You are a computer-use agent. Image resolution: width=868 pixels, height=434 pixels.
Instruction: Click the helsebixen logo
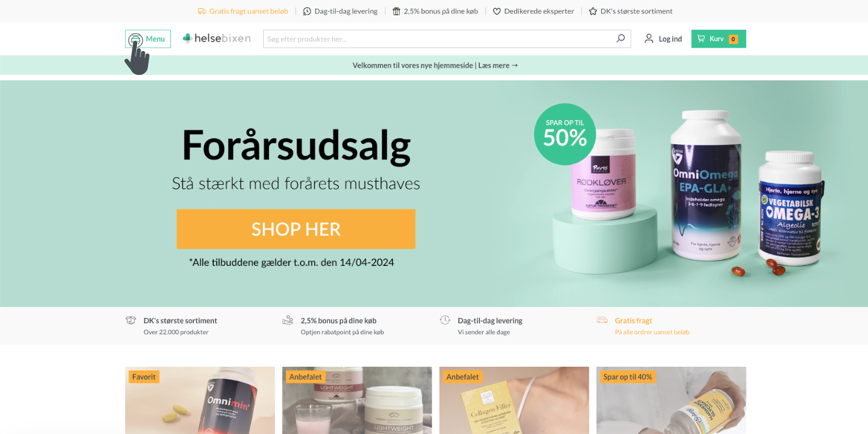coord(216,39)
